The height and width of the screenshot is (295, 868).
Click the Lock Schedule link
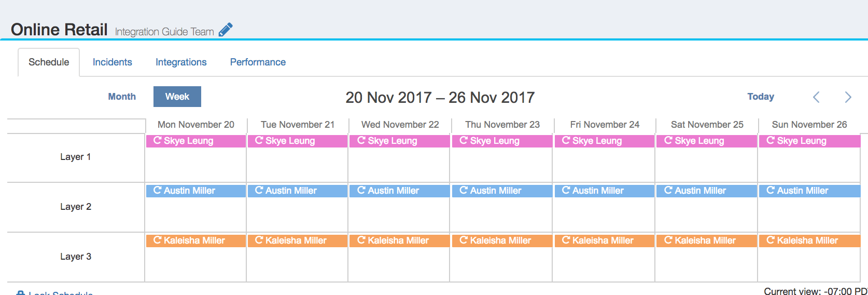click(61, 293)
